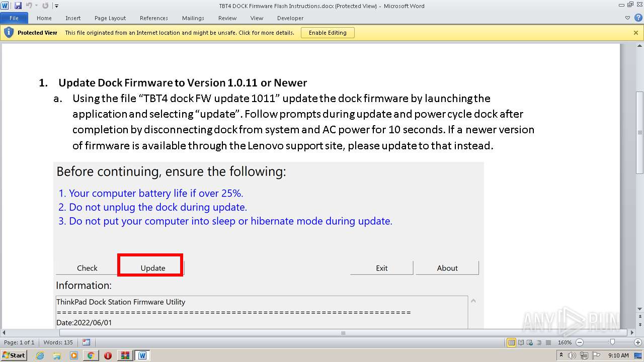Open the Undo history dropdown arrow
The image size is (644, 362).
36,6
